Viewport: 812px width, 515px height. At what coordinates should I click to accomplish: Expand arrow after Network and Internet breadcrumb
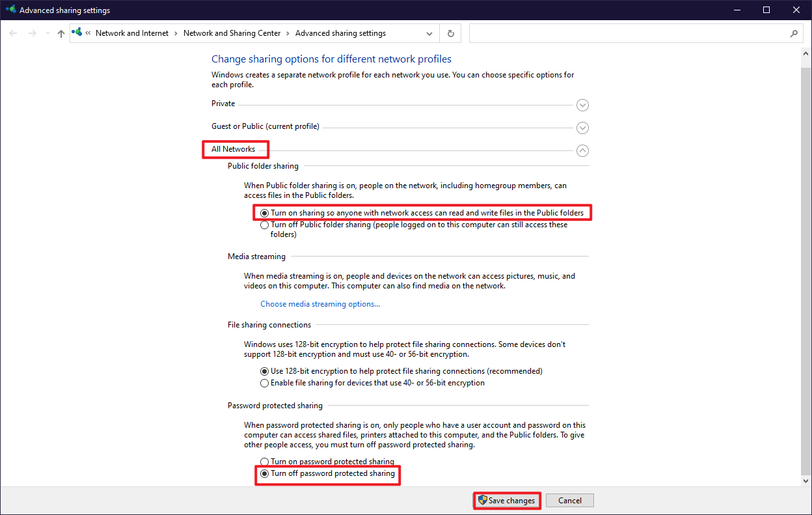point(176,33)
